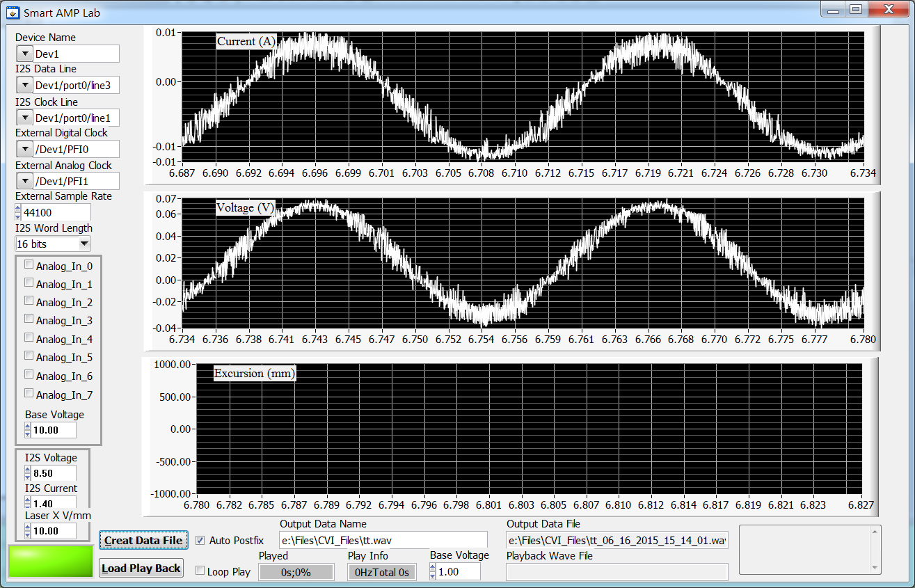Open the I2S Word Length combo box
The height and width of the screenshot is (588, 915).
point(83,244)
